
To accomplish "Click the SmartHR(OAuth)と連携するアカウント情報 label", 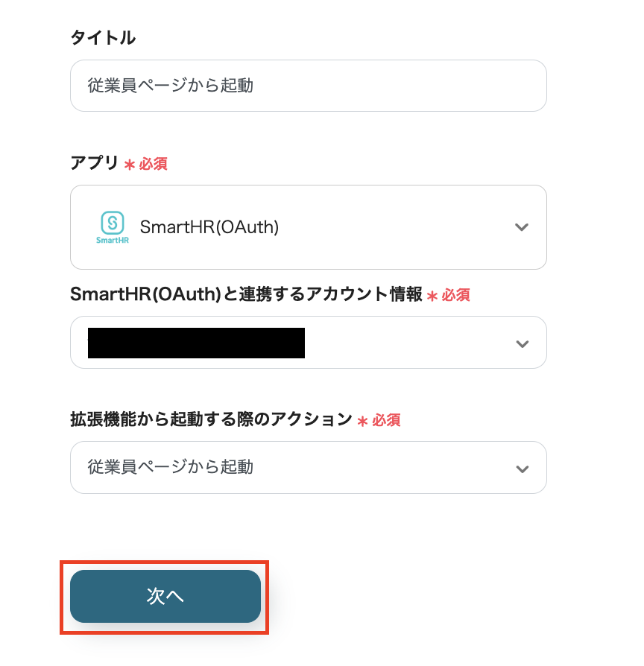I will pyautogui.click(x=245, y=294).
